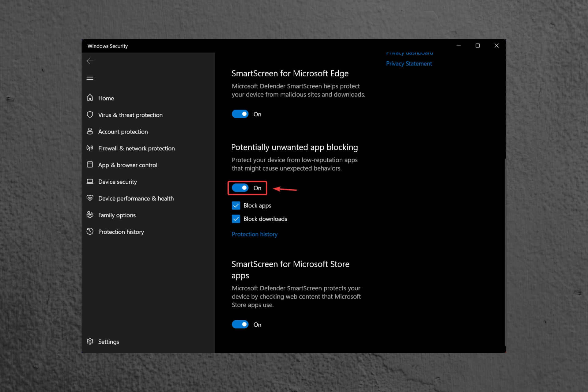Disable SmartScreen for Microsoft Store apps
This screenshot has width=588, height=392.
[240, 324]
